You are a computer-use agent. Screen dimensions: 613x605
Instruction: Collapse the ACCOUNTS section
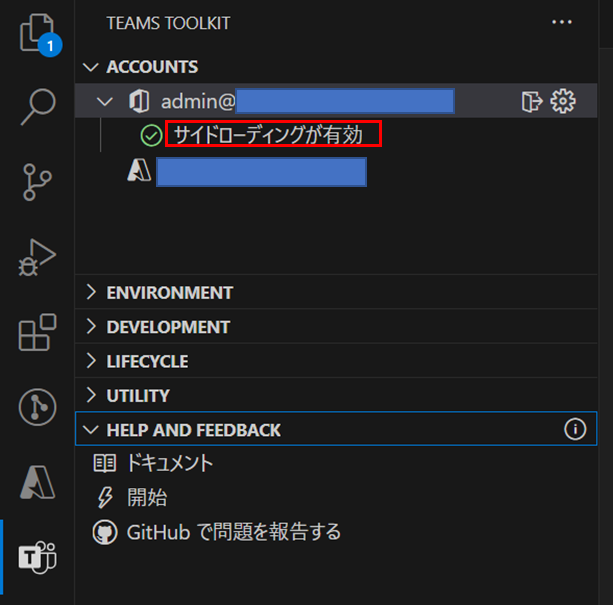point(91,67)
